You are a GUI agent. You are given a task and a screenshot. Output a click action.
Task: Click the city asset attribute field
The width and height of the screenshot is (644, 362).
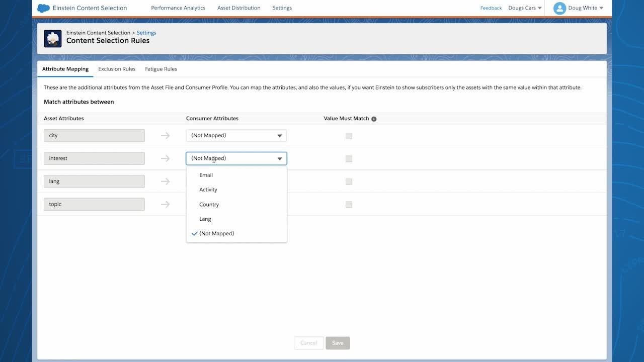pos(94,135)
